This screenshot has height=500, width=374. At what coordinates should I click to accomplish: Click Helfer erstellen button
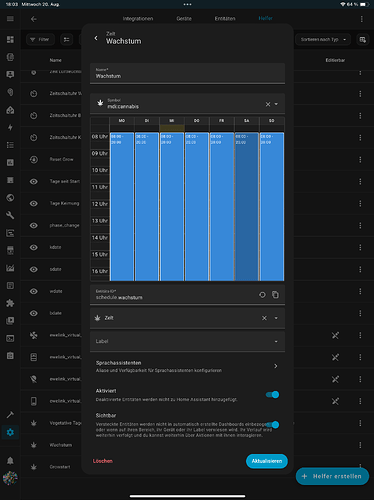click(332, 476)
